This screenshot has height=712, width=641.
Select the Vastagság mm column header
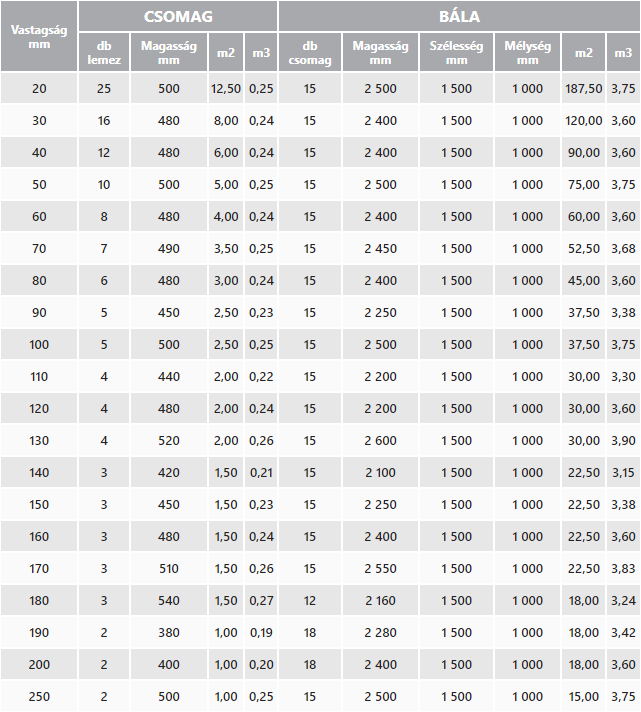click(x=39, y=36)
